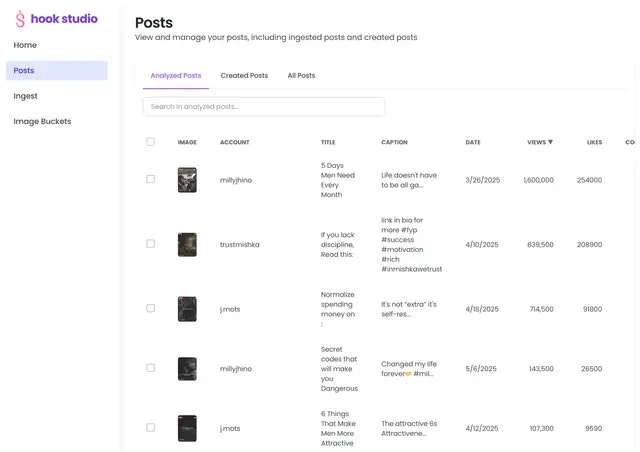The width and height of the screenshot is (640, 452).
Task: Switch to Created Posts tab
Action: click(244, 76)
